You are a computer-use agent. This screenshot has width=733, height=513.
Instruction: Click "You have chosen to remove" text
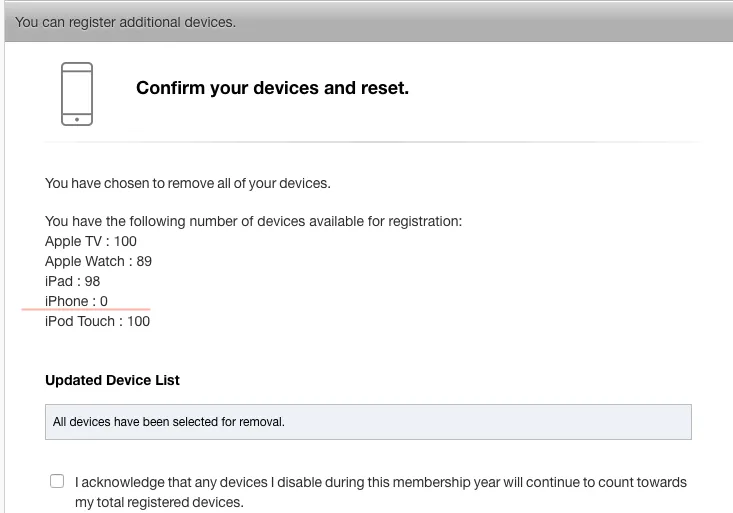pos(187,183)
